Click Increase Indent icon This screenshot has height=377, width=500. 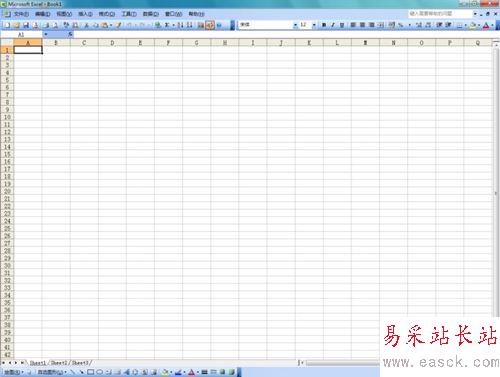pyautogui.click(x=448, y=25)
